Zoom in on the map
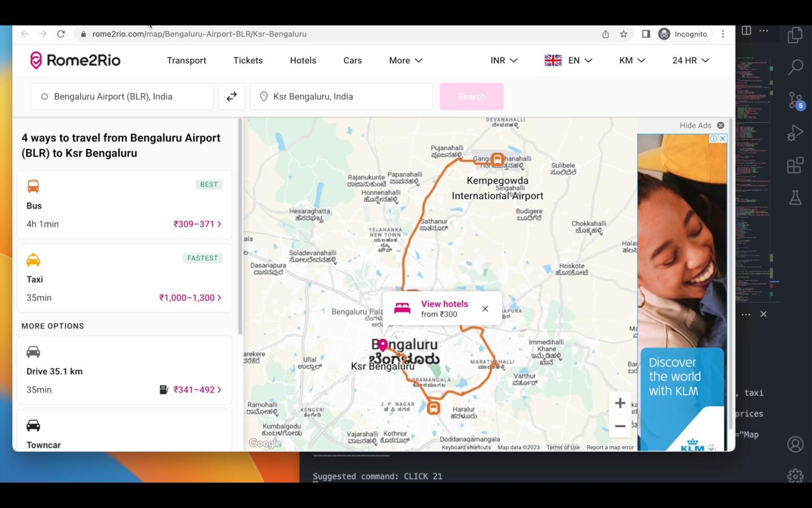The image size is (812, 508). click(620, 403)
